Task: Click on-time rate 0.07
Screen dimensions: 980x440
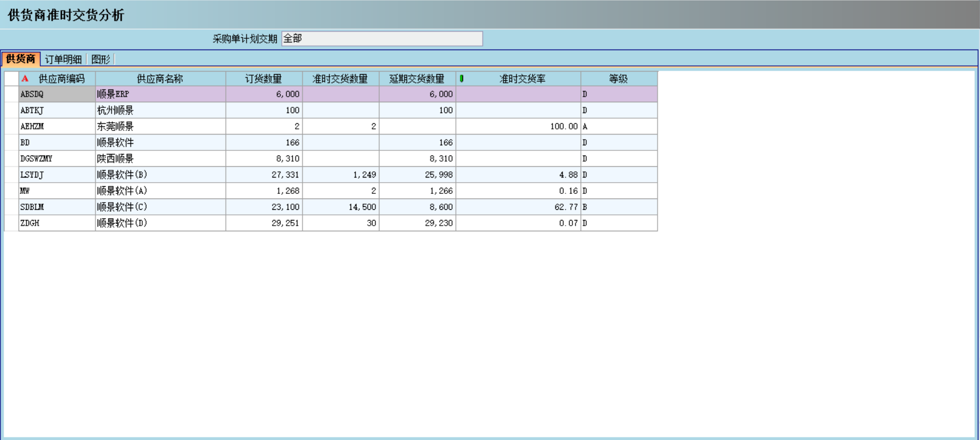Action: tap(518, 223)
